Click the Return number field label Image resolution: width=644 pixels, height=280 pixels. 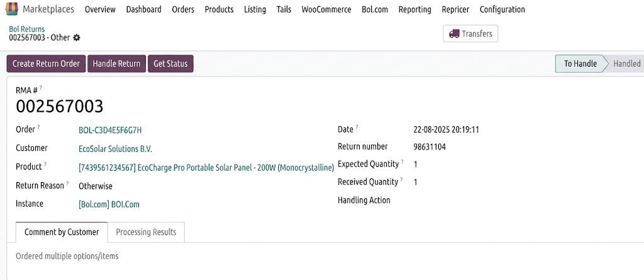pyautogui.click(x=363, y=146)
